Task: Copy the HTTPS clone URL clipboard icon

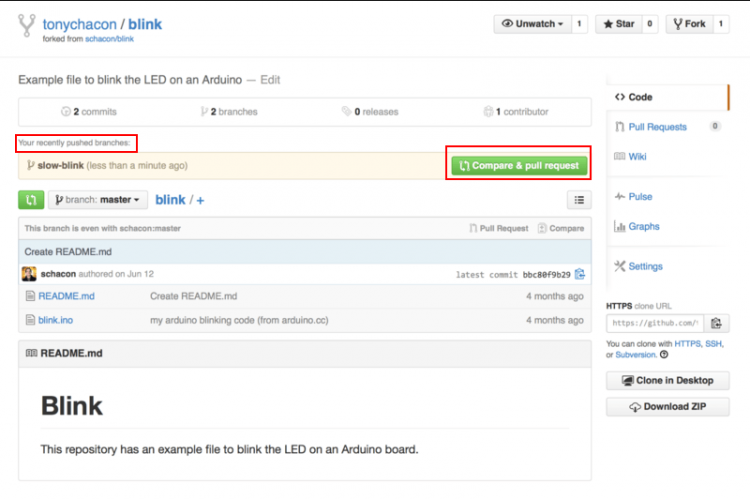Action: [716, 323]
